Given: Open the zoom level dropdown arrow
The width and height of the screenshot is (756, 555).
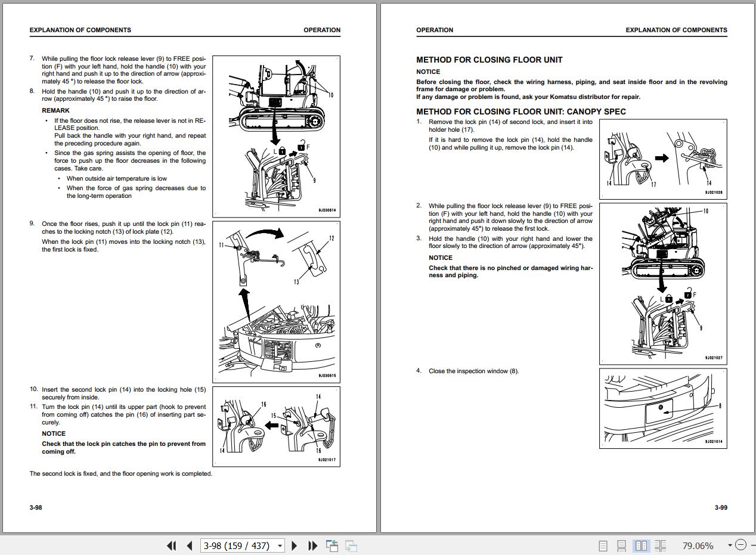Looking at the screenshot, I should click(730, 545).
